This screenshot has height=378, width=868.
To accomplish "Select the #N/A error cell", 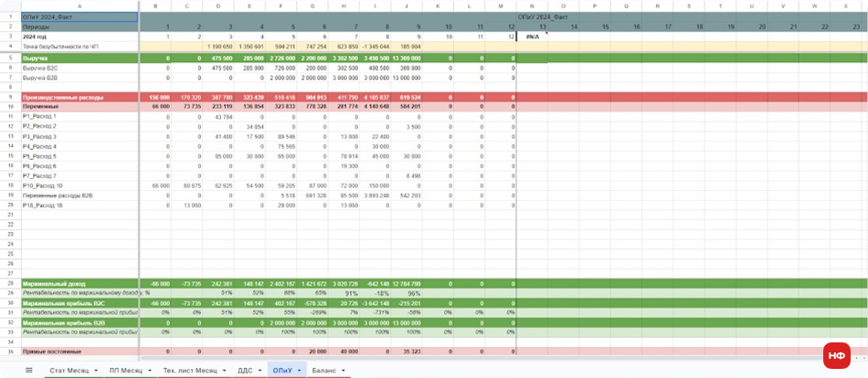I will (532, 36).
